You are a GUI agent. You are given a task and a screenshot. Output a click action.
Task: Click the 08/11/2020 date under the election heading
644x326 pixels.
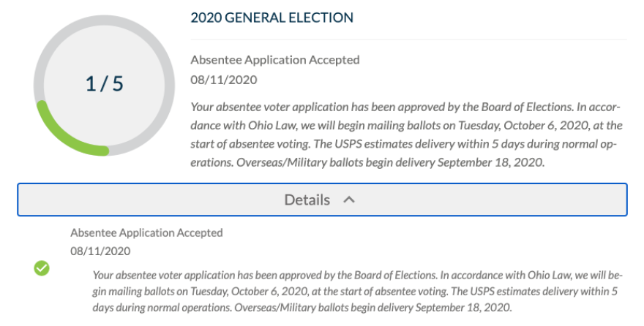pyautogui.click(x=223, y=79)
